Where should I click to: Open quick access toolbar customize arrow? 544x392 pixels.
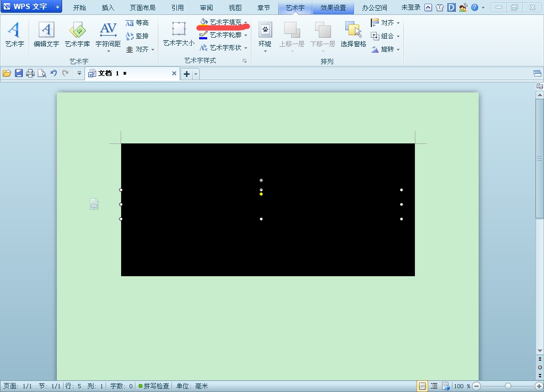tap(79, 73)
